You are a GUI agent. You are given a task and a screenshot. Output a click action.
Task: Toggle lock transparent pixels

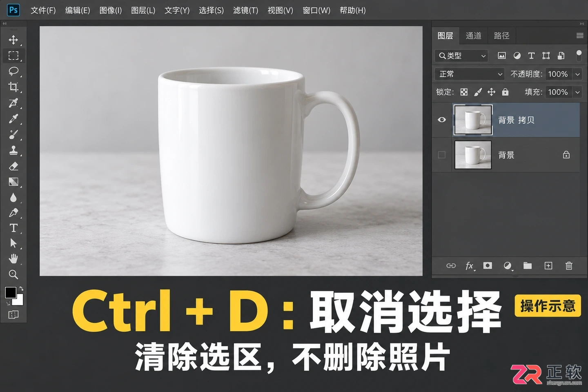pyautogui.click(x=464, y=92)
